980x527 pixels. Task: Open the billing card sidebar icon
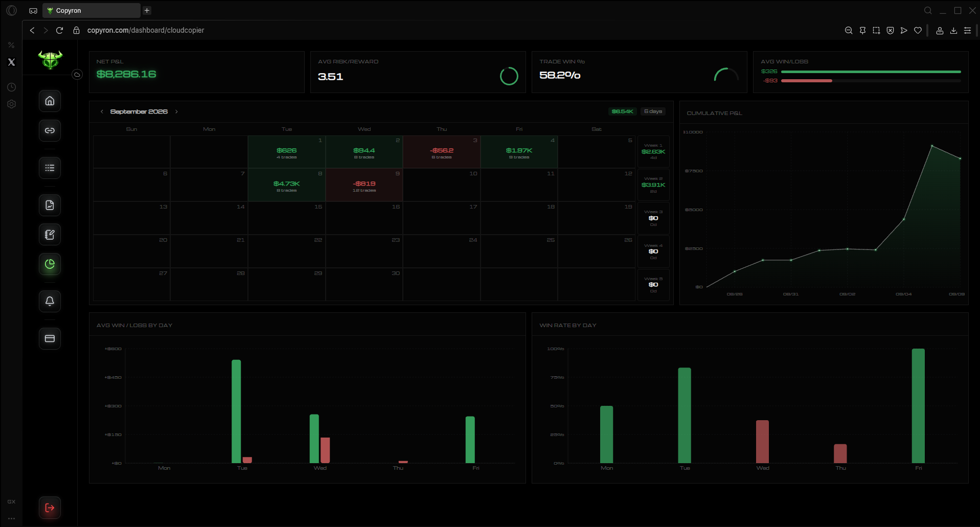point(50,338)
